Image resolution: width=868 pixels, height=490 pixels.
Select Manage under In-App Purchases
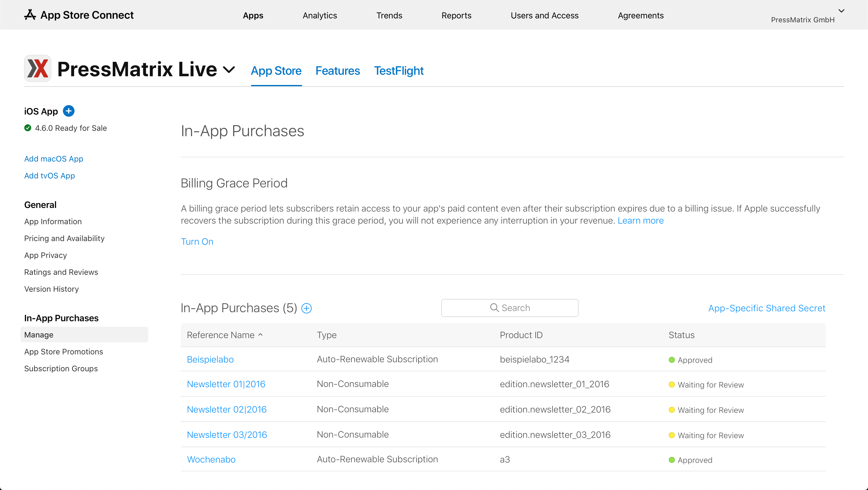(84, 335)
